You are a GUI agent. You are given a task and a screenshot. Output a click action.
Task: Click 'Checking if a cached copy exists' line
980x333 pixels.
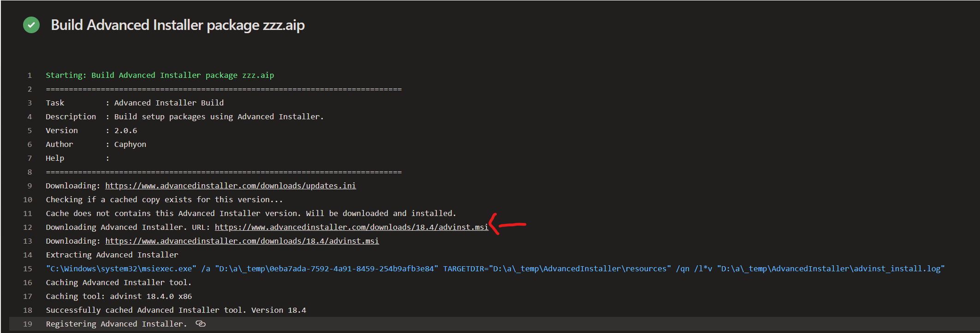coord(164,199)
